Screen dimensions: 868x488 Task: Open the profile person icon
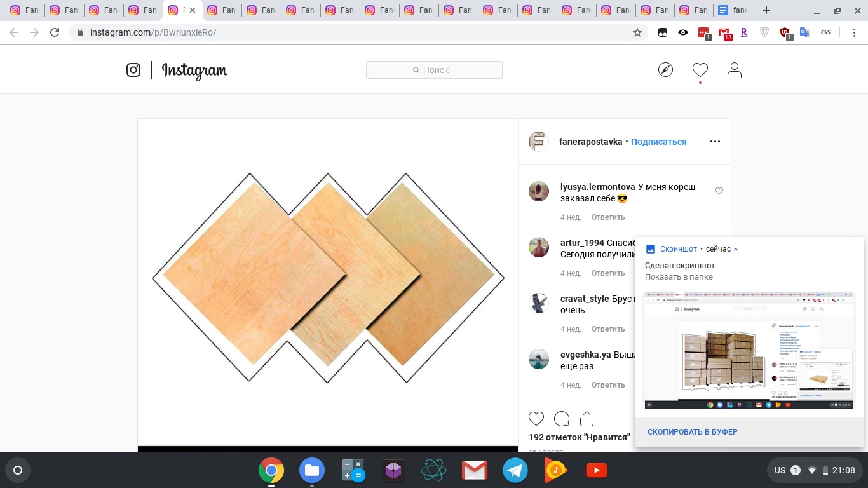pyautogui.click(x=735, y=70)
